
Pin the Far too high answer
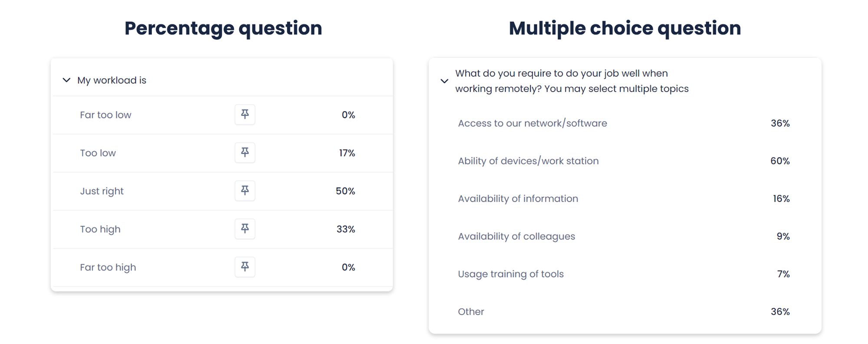coord(245,267)
